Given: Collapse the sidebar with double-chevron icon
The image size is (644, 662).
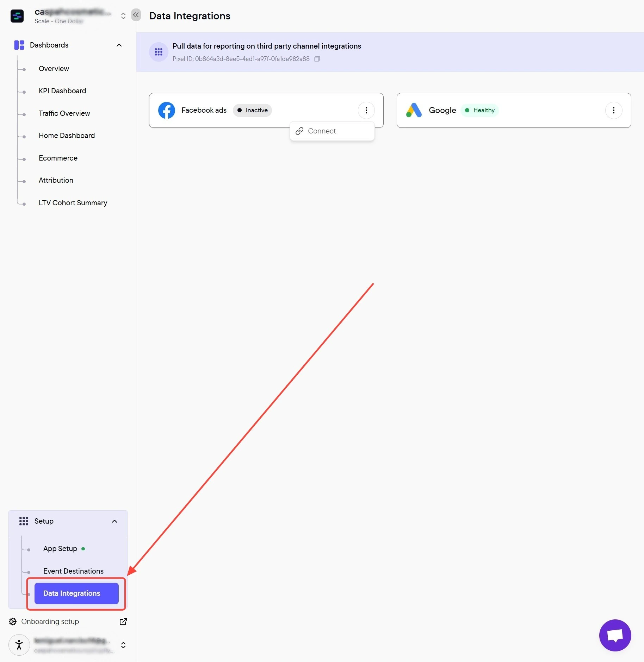Looking at the screenshot, I should (x=136, y=15).
